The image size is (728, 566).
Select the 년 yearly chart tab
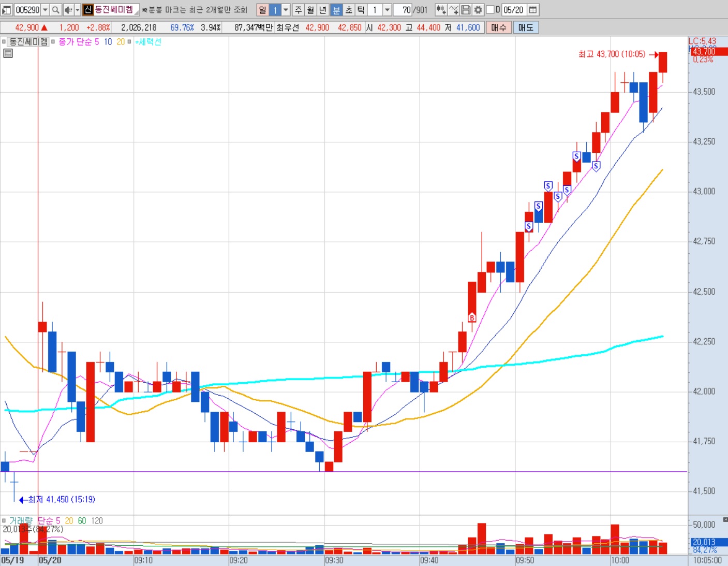click(323, 10)
